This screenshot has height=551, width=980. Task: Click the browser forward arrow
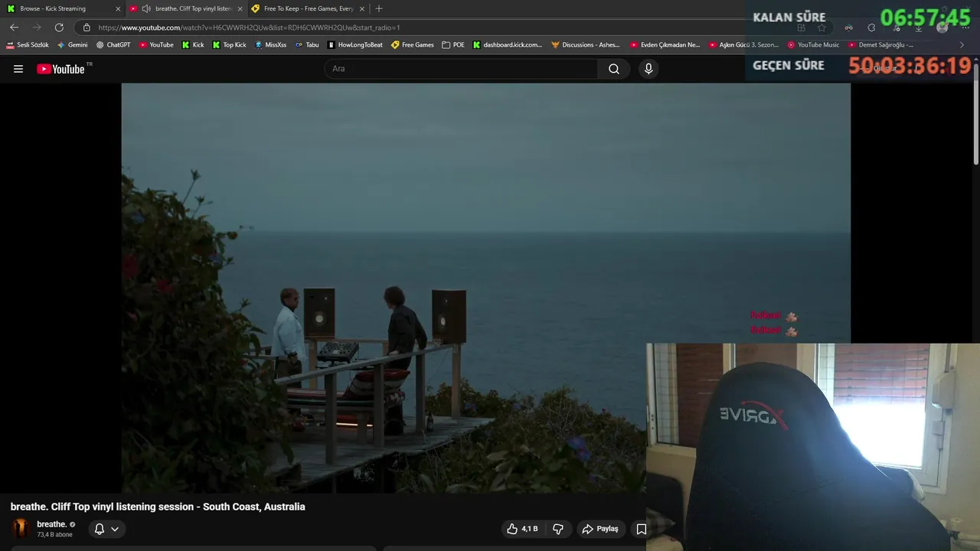[x=36, y=27]
